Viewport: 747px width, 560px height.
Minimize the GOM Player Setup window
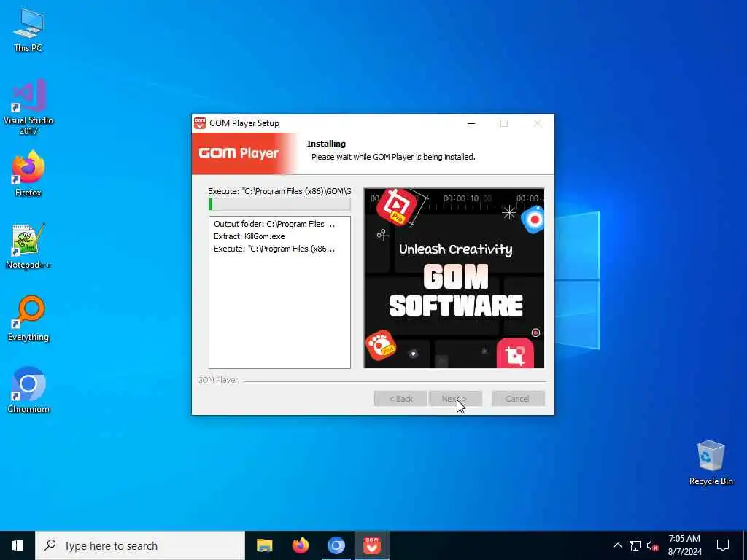471,123
